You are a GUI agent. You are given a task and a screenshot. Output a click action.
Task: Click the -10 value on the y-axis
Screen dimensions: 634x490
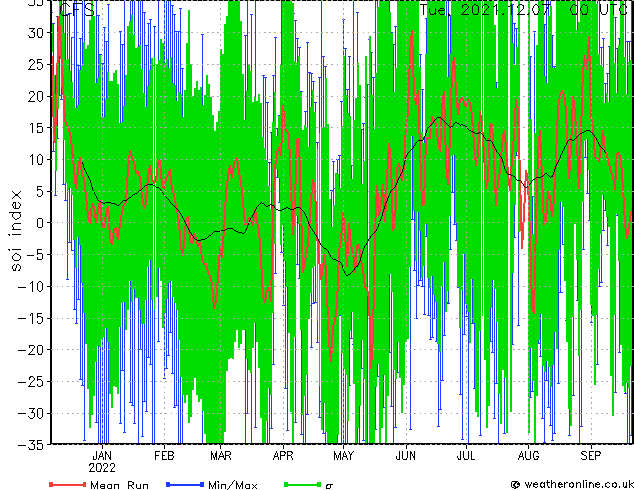coord(30,287)
